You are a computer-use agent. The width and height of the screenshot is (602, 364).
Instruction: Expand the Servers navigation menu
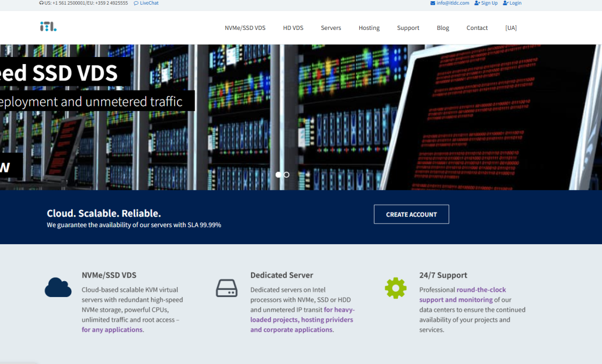tap(331, 28)
